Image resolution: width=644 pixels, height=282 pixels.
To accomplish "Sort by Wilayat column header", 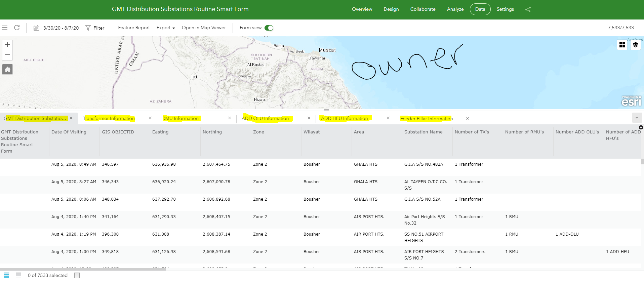I will pyautogui.click(x=312, y=132).
